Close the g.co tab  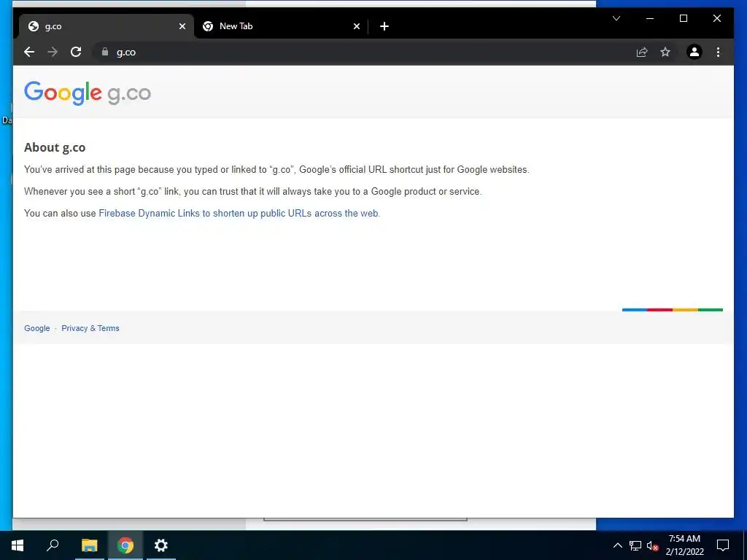(x=182, y=26)
